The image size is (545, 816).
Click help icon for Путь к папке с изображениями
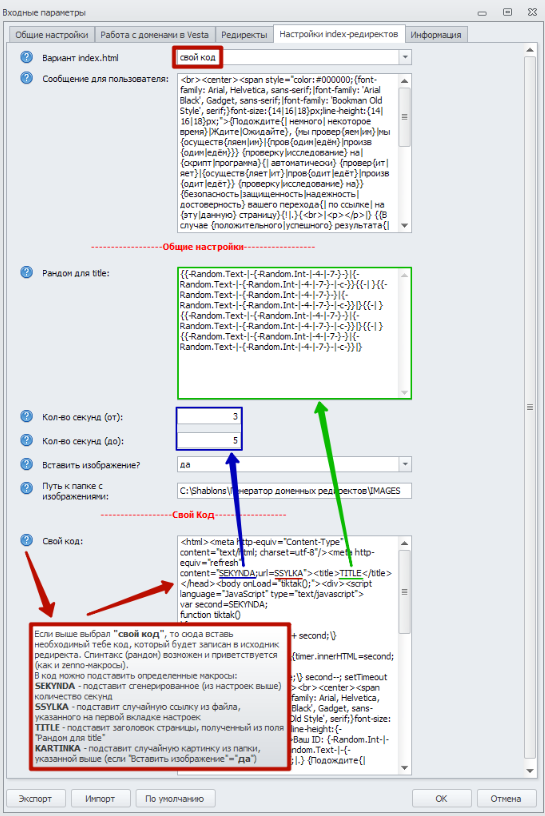[27, 488]
